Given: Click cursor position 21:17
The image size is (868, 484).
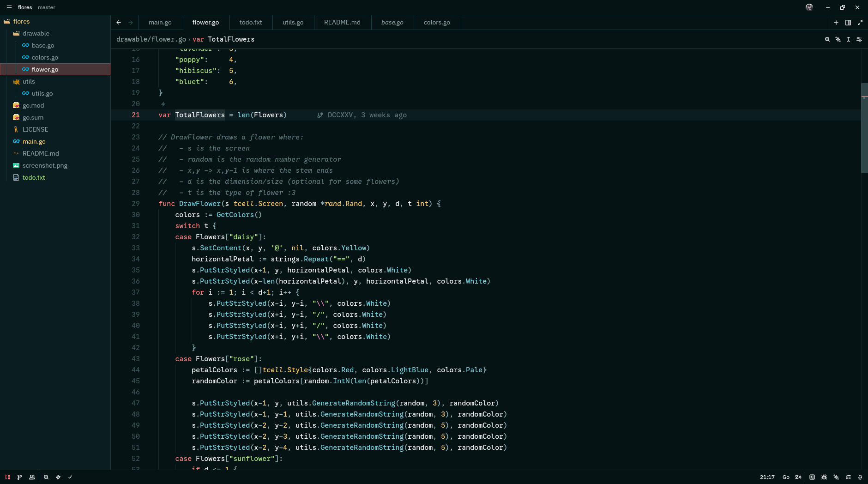Looking at the screenshot, I should coord(767,477).
